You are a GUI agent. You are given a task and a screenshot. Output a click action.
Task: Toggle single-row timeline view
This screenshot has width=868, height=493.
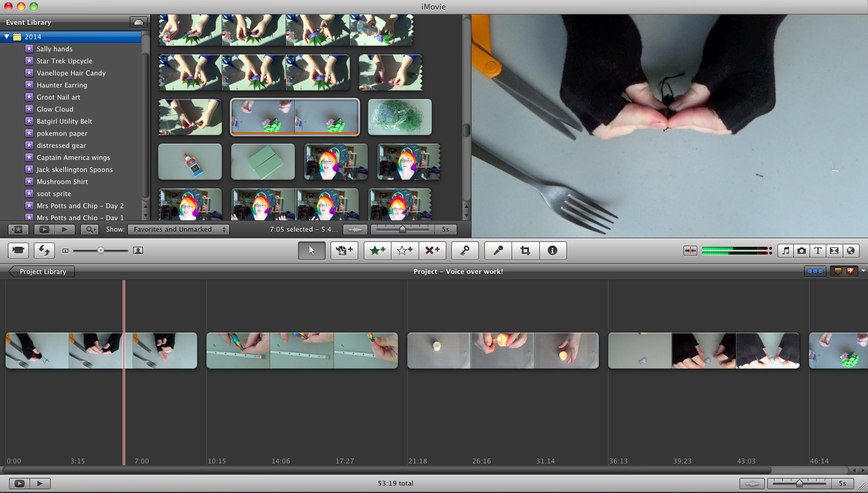point(816,272)
